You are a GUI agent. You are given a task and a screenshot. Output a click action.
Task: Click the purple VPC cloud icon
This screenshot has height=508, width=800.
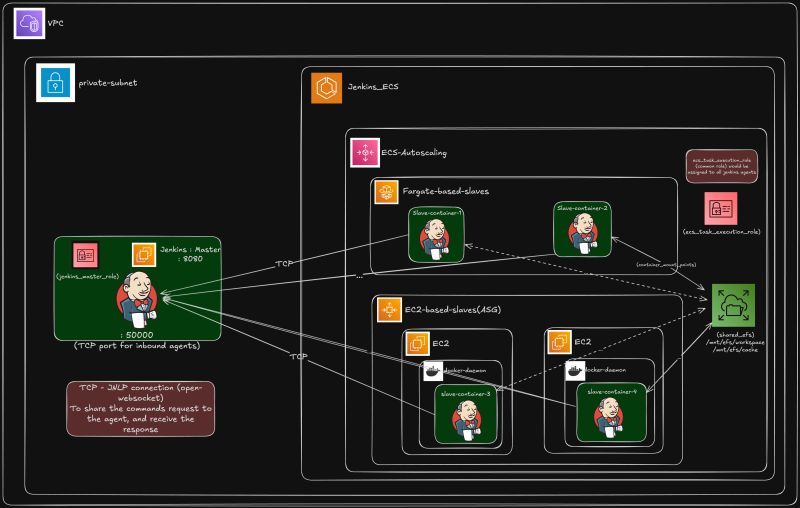29,23
